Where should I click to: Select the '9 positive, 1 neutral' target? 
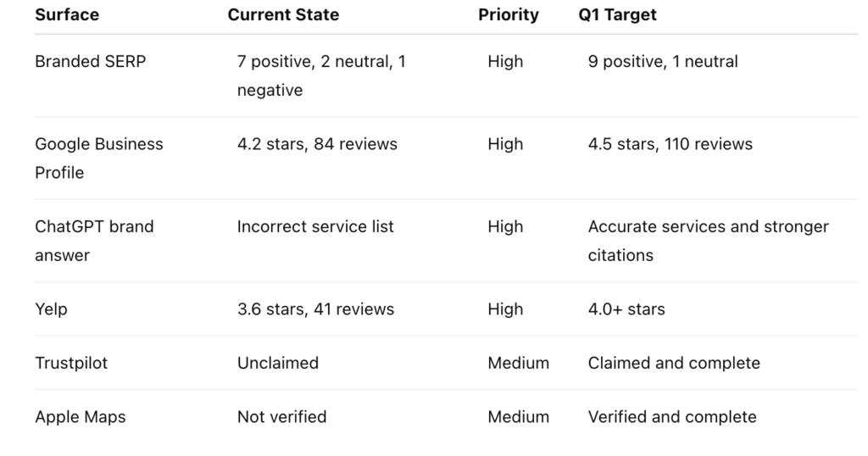pos(663,61)
